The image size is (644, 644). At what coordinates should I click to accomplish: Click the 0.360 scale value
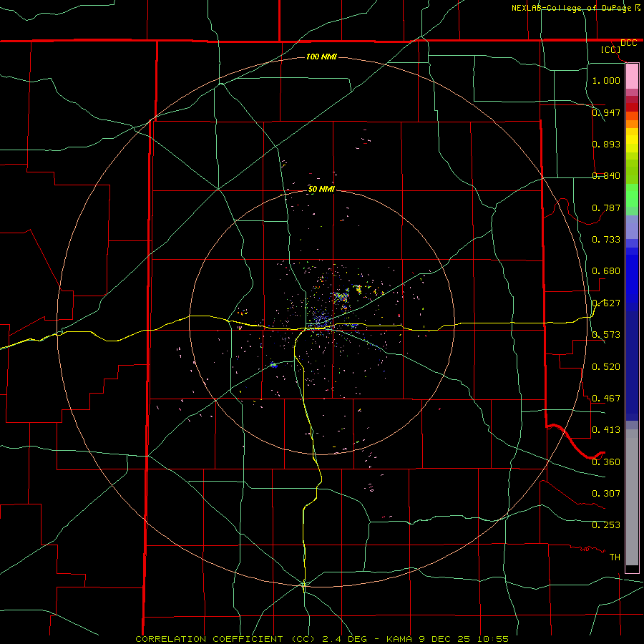click(606, 462)
